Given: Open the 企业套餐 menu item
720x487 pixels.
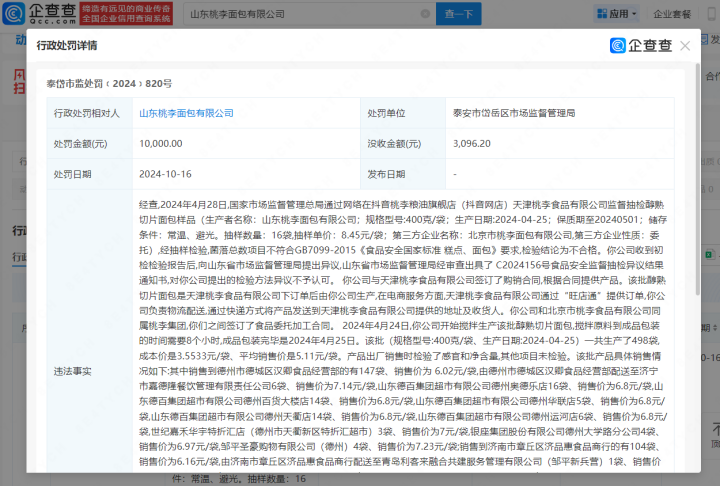Looking at the screenshot, I should click(x=672, y=14).
